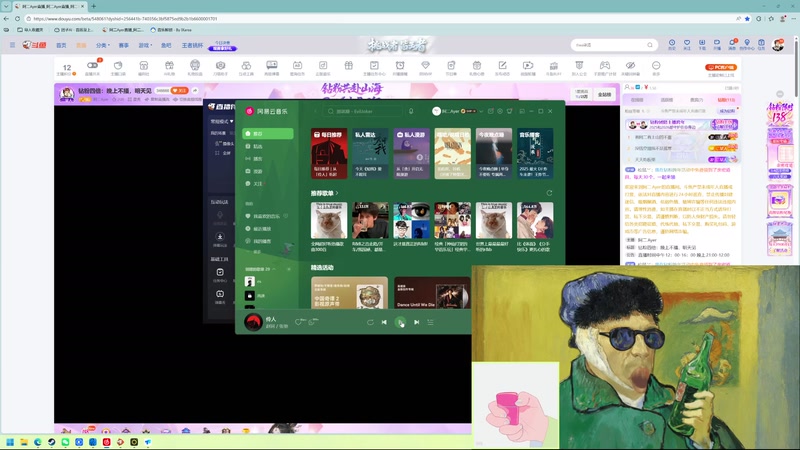Open the skin theme icon in NetEase header
This screenshot has height=450, width=800.
click(509, 111)
